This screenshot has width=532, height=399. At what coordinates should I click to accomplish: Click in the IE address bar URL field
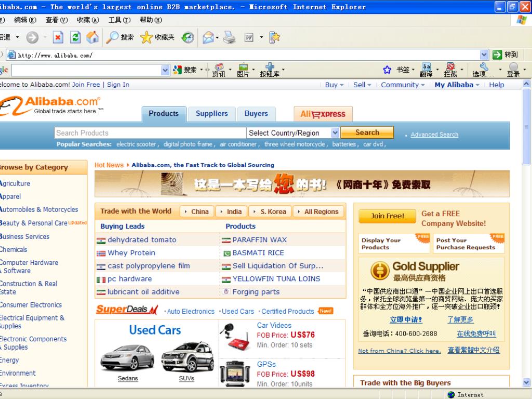pyautogui.click(x=243, y=55)
